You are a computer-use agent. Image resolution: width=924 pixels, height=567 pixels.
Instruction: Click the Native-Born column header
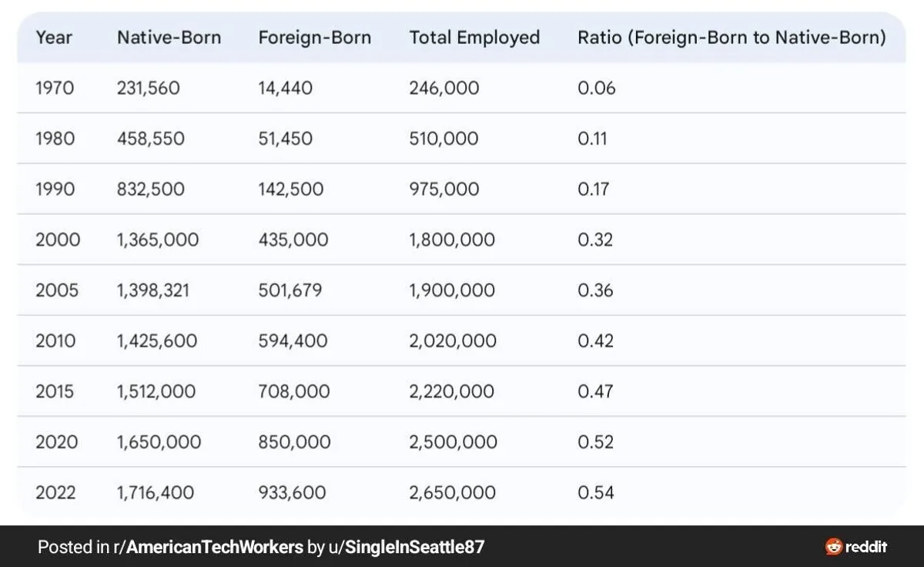pyautogui.click(x=169, y=38)
